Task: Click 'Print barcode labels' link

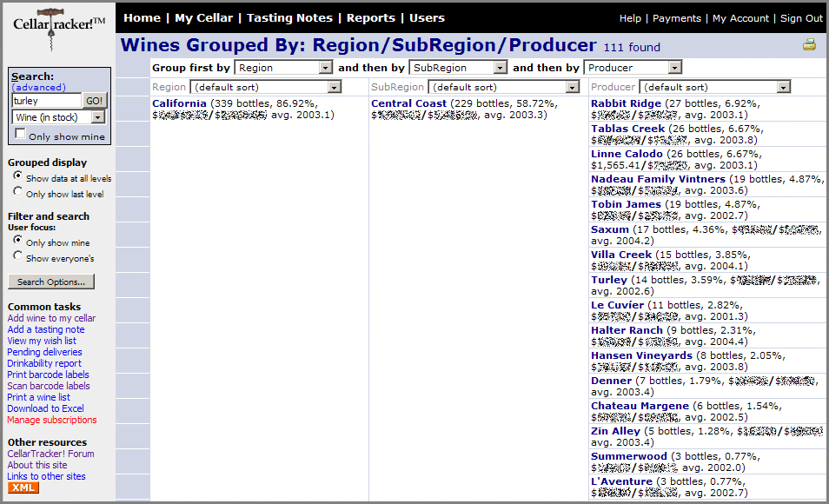Action: tap(48, 375)
